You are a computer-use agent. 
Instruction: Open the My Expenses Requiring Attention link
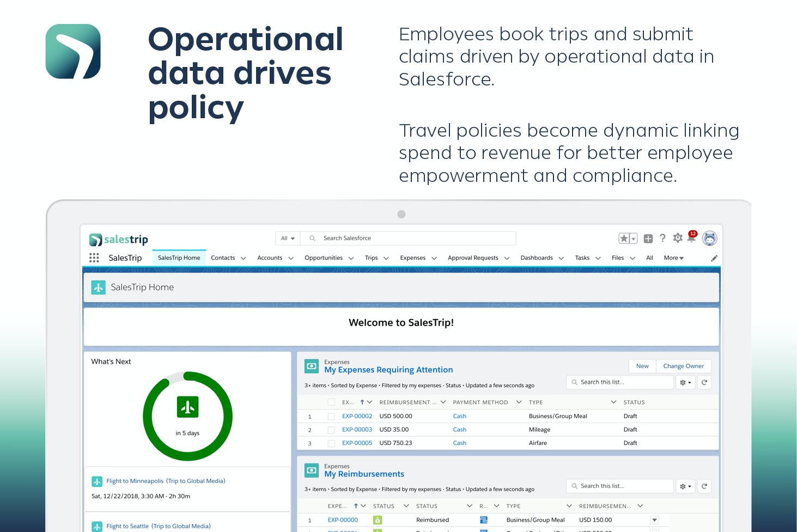click(x=388, y=370)
